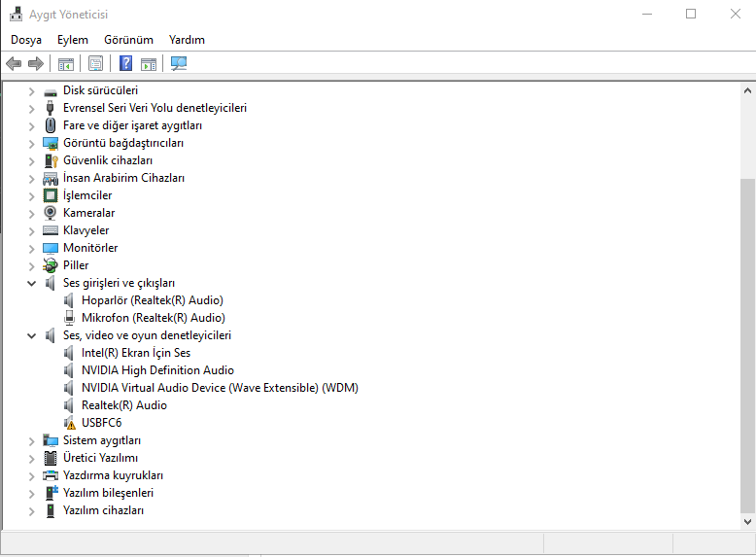Image resolution: width=756 pixels, height=557 pixels.
Task: Click the İşlemciler processor icon
Action: point(51,195)
